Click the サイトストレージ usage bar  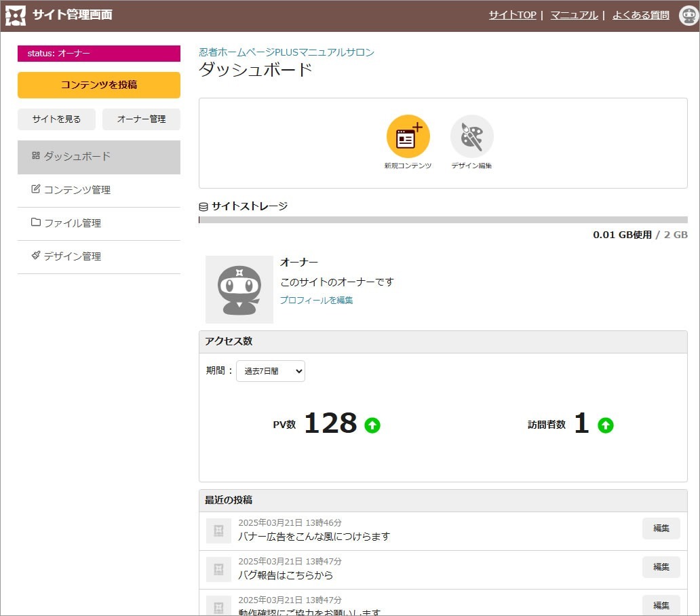pyautogui.click(x=443, y=220)
